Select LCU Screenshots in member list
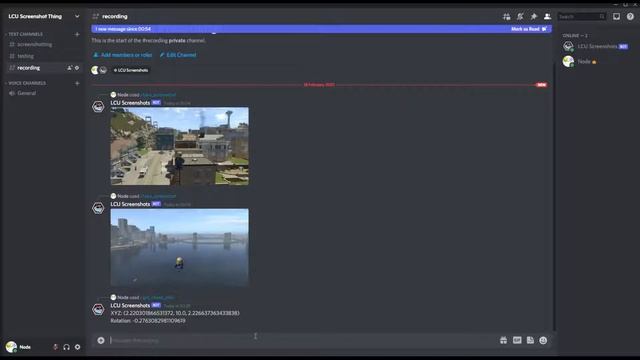This screenshot has height=360, width=640. [596, 47]
